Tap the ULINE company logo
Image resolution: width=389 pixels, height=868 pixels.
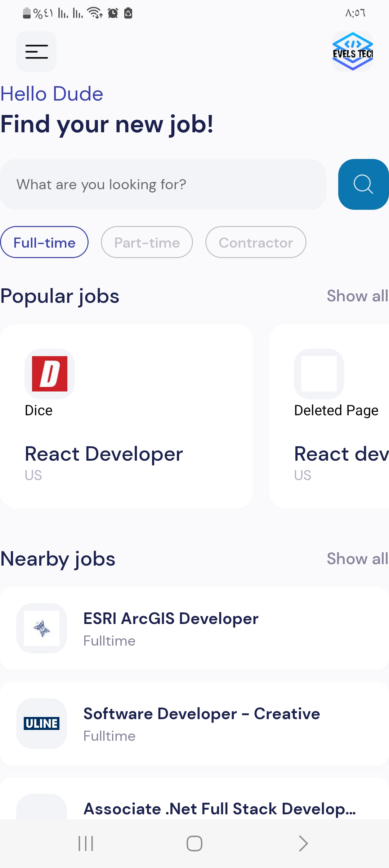coord(42,723)
